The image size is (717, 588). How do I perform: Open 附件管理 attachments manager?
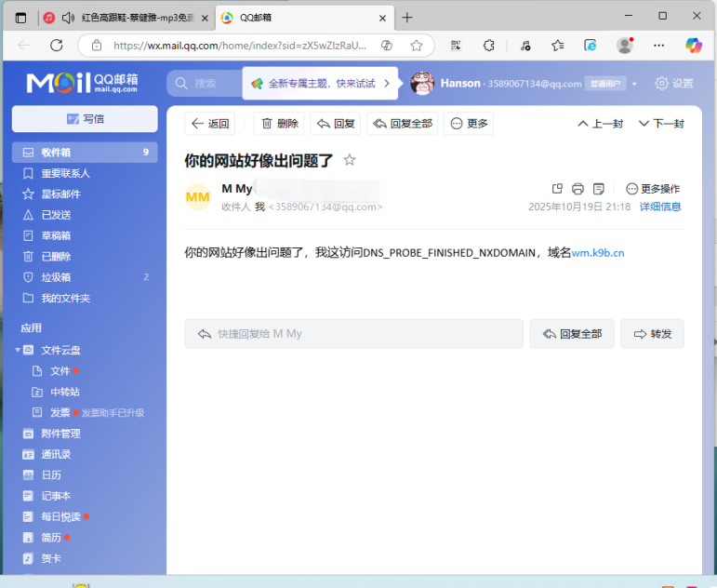(x=60, y=434)
